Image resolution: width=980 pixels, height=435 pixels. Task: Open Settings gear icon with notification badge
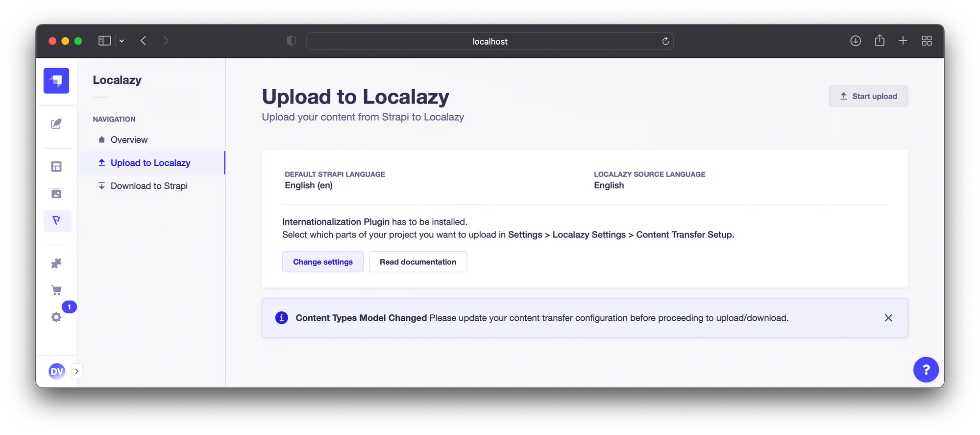click(56, 317)
